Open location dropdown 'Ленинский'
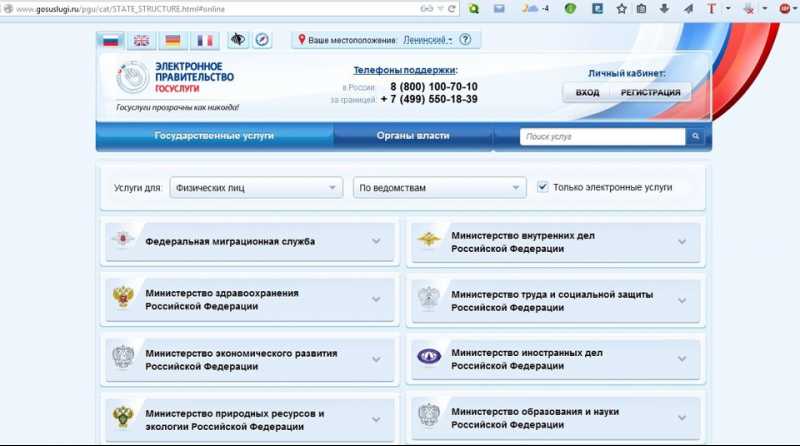 click(428, 40)
